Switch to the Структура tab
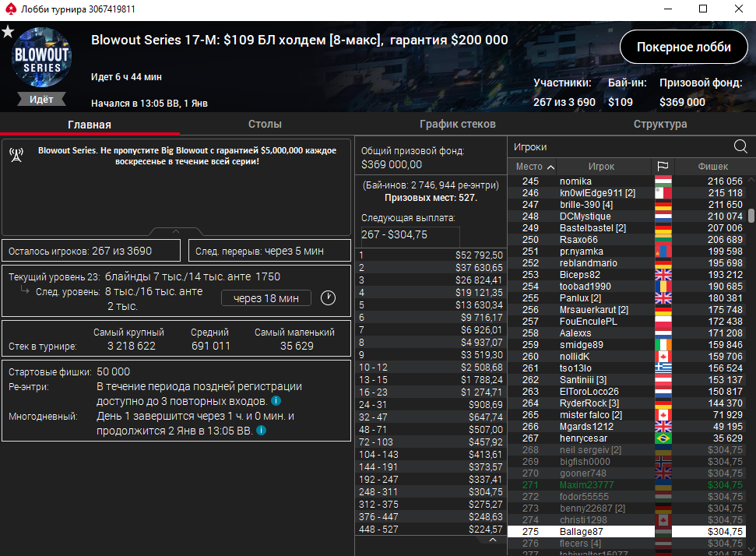 click(660, 124)
